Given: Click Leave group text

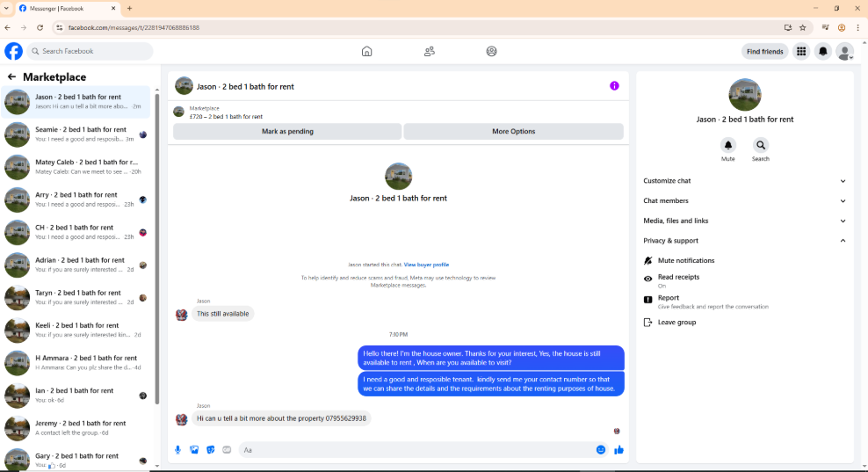Looking at the screenshot, I should click(x=676, y=323).
